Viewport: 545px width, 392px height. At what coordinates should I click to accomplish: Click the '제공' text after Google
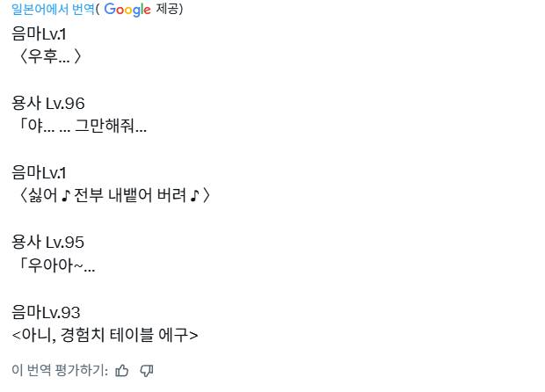[x=171, y=10]
